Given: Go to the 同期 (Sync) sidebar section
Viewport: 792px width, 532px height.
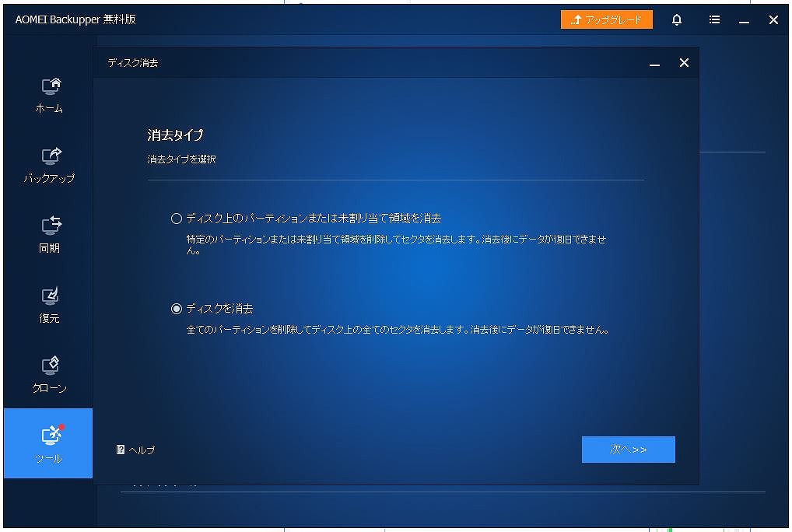Looking at the screenshot, I should (49, 235).
